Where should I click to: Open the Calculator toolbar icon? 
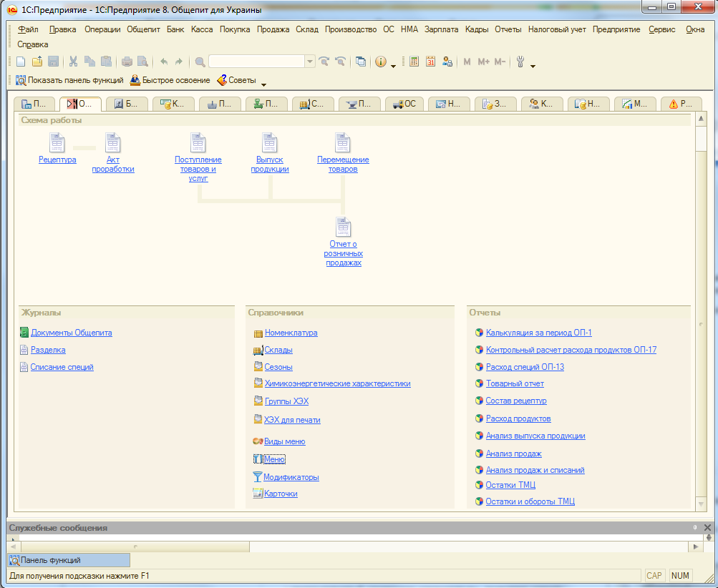point(414,62)
